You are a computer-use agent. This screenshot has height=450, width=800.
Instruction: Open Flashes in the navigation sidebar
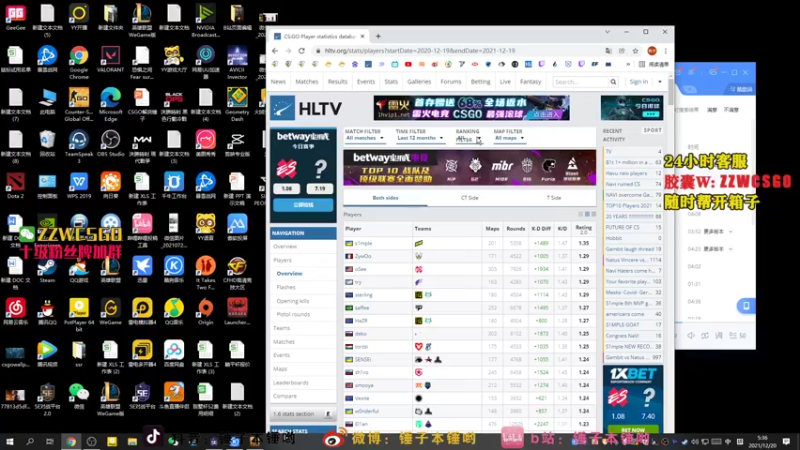coord(286,287)
